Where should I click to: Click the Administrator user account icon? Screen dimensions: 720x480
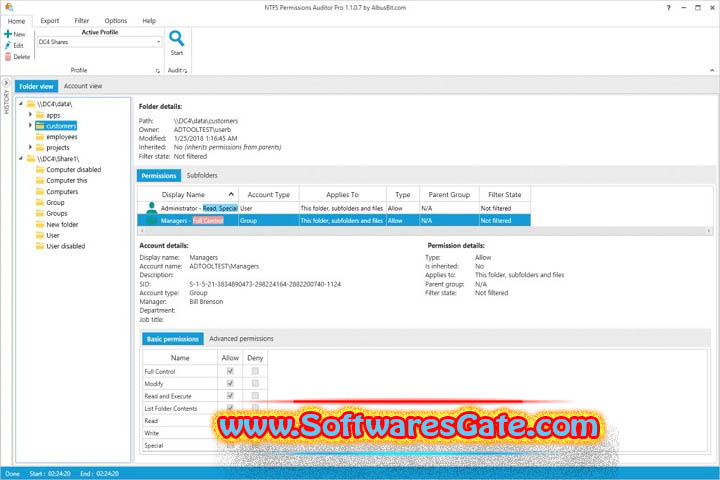[x=152, y=208]
